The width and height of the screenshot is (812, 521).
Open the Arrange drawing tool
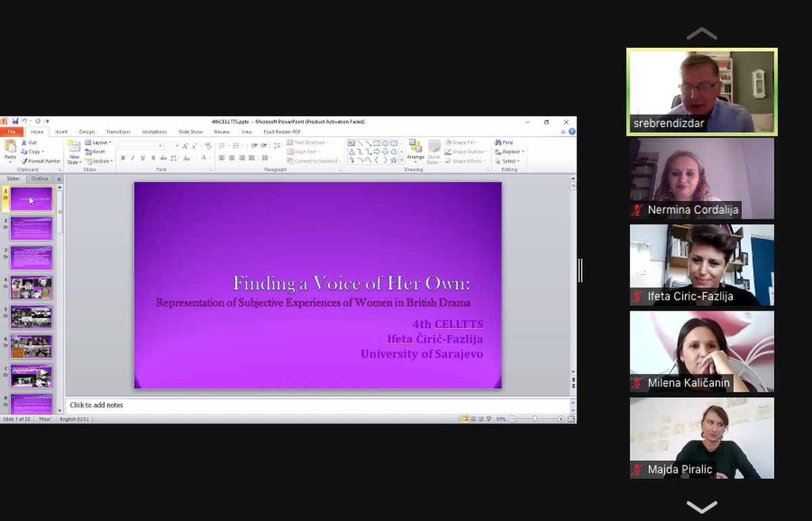415,150
